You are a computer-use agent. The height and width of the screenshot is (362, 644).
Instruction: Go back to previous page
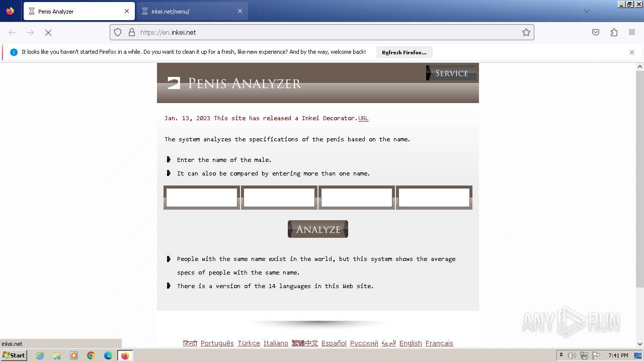point(12,32)
